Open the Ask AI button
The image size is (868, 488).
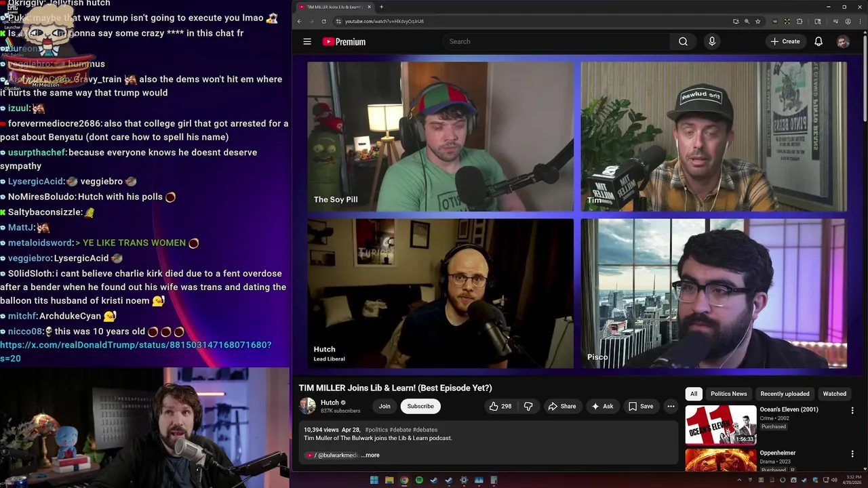[x=602, y=406]
